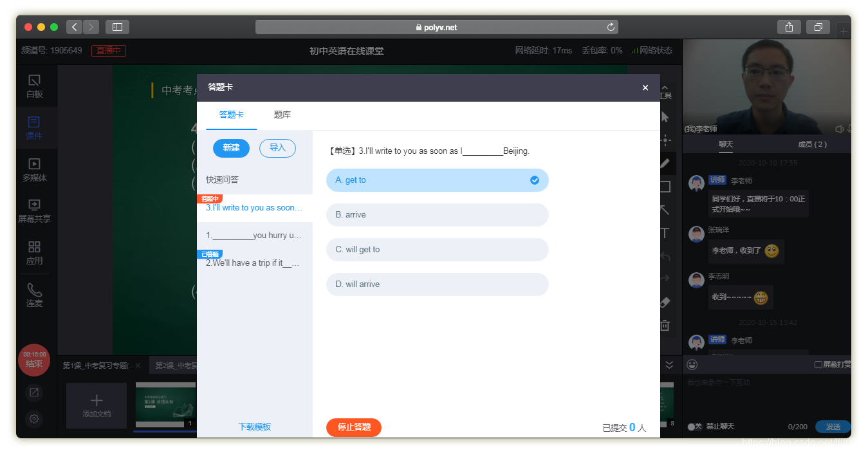
Task: Open the 第1课_中考复习专题 document tab
Action: [97, 366]
